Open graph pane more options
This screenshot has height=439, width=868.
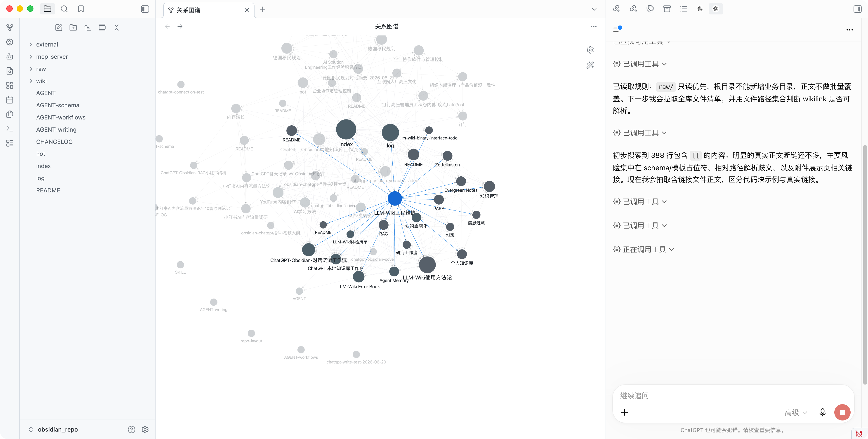pyautogui.click(x=594, y=26)
